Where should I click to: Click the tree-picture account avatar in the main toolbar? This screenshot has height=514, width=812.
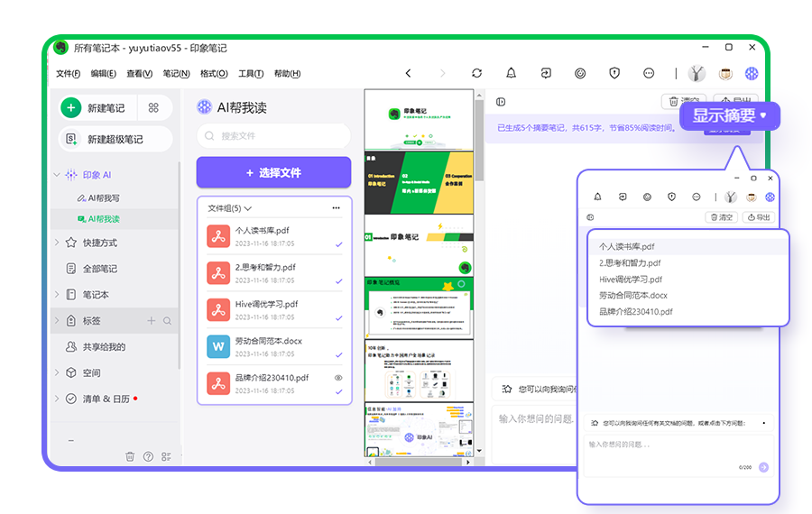click(x=697, y=74)
